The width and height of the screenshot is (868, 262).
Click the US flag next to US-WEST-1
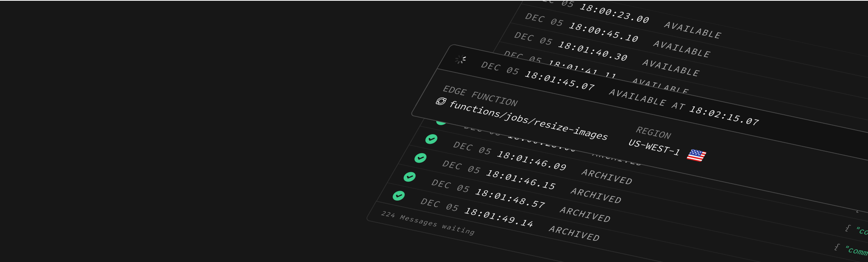pyautogui.click(x=696, y=155)
